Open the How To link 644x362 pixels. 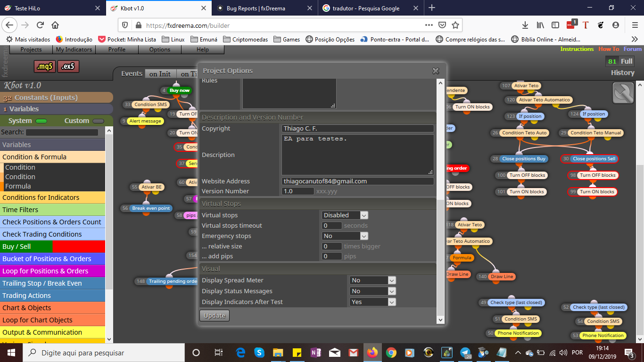coord(609,49)
